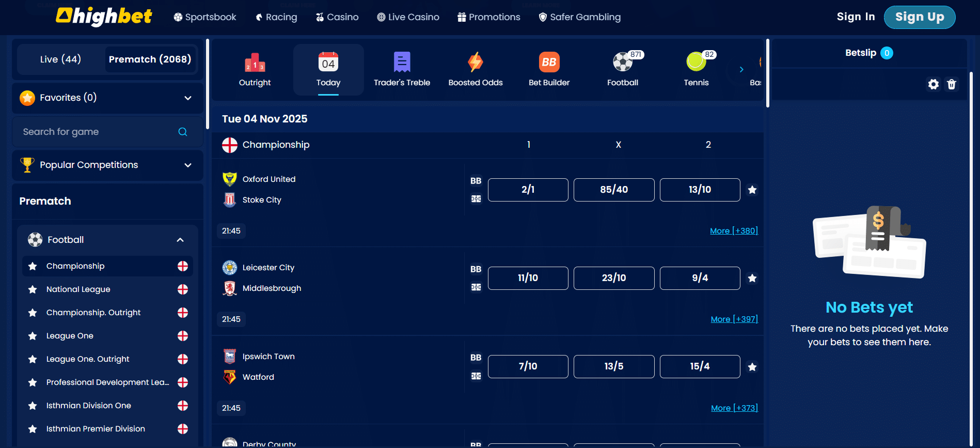Screen dimensions: 980x448
Task: Open Live Casino menu
Action: tap(408, 17)
